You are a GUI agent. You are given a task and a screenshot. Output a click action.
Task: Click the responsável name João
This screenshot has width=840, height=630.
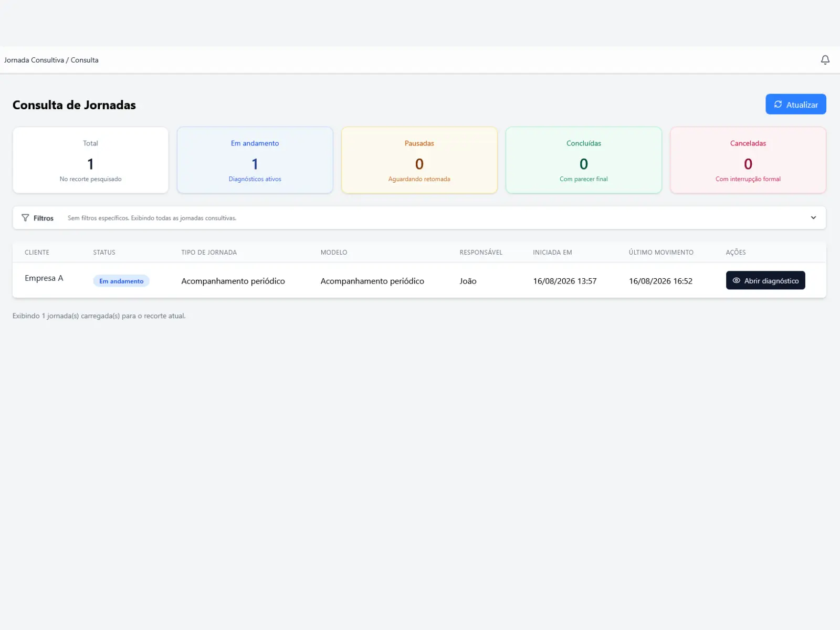tap(468, 281)
